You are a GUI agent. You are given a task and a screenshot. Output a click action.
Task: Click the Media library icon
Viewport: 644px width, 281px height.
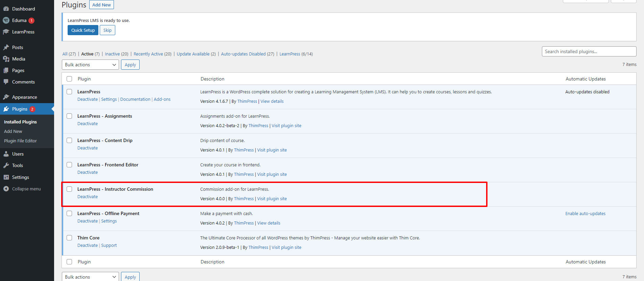6,59
